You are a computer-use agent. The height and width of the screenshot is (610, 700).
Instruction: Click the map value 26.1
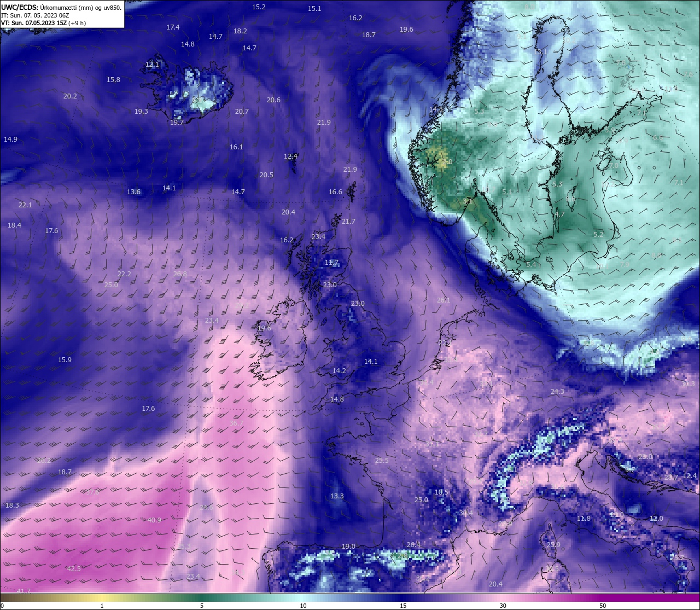[x=444, y=300]
